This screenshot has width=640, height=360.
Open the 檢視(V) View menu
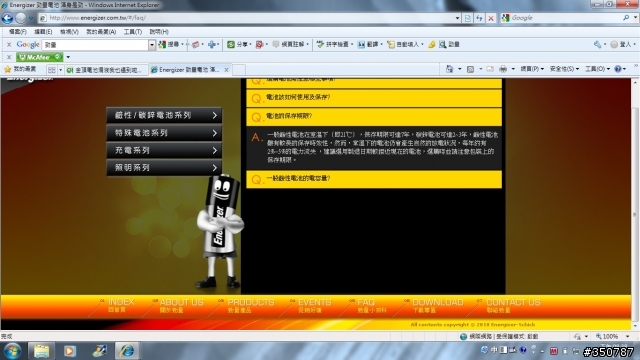pyautogui.click(x=69, y=31)
